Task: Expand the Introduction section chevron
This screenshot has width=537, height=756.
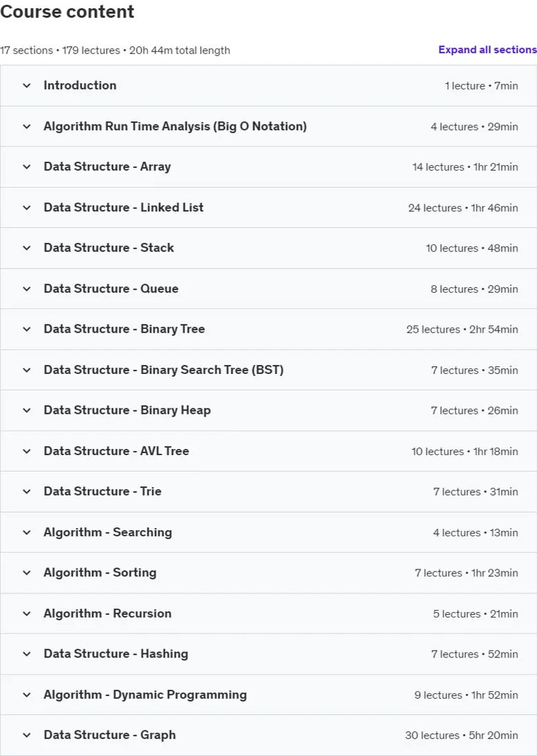Action: point(27,86)
